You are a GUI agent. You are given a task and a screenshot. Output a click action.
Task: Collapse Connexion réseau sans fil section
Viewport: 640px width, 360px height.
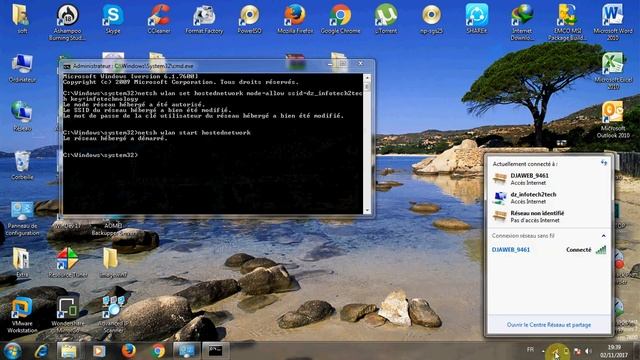point(603,236)
